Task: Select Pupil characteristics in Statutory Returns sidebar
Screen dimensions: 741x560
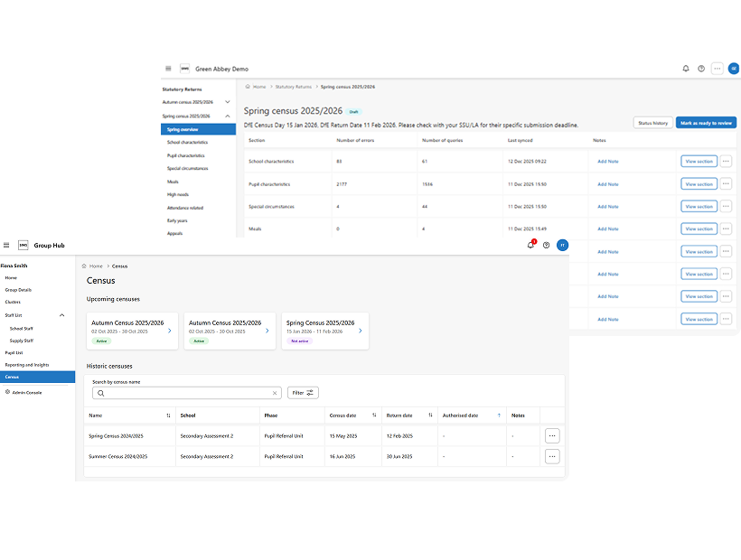Action: (186, 155)
